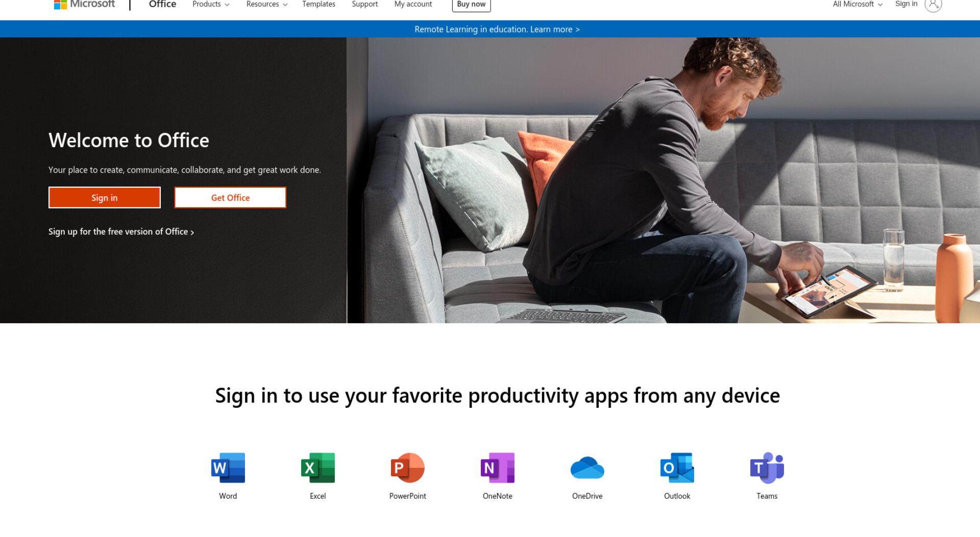Launch the Outlook app icon
This screenshot has height=537, width=980.
coord(677,468)
